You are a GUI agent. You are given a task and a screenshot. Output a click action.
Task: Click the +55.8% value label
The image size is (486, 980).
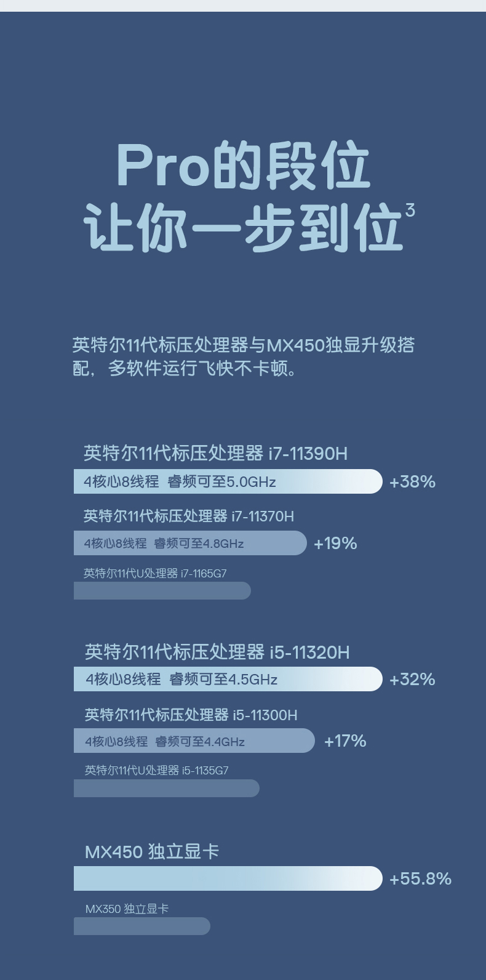pyautogui.click(x=420, y=878)
